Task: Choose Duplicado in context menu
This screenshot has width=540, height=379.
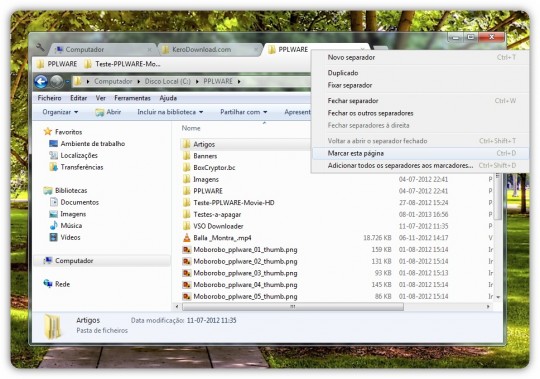Action: tap(420, 73)
